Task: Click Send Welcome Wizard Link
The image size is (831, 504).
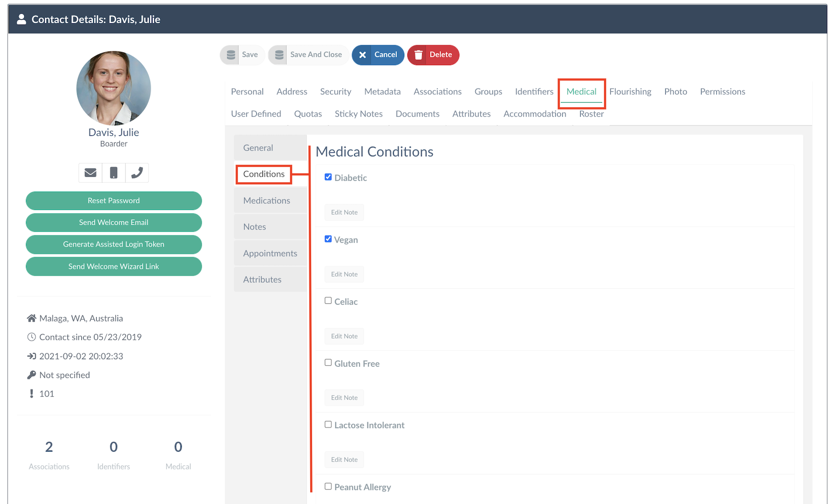Action: point(114,266)
